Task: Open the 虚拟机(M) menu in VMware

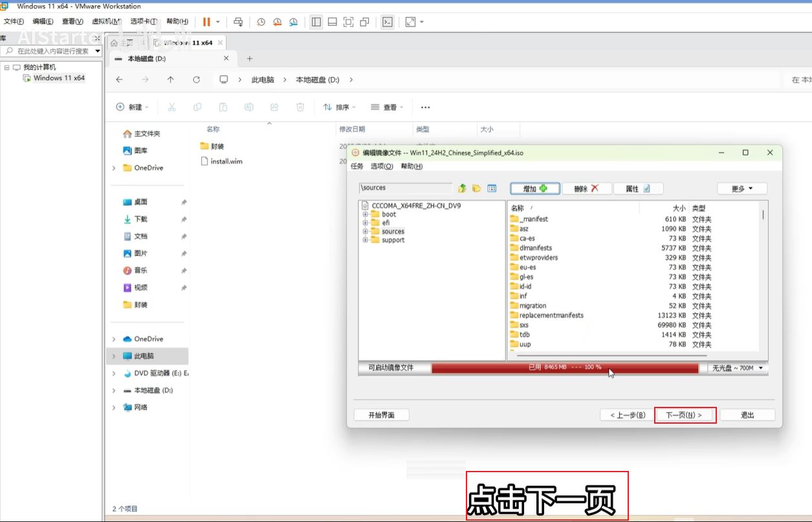Action: coord(106,22)
